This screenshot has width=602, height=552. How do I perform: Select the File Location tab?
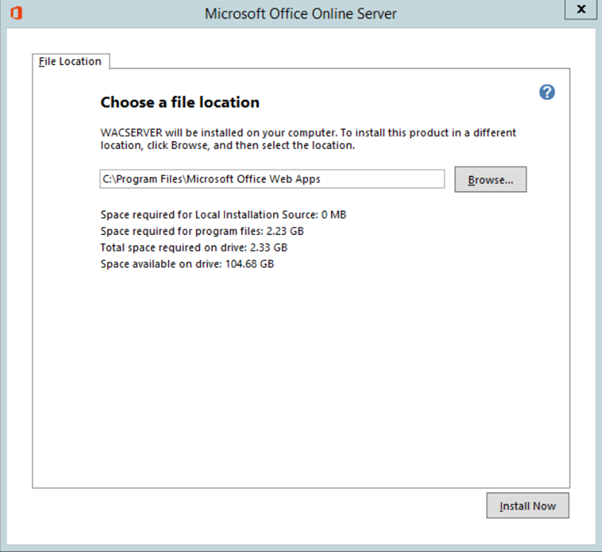click(70, 61)
